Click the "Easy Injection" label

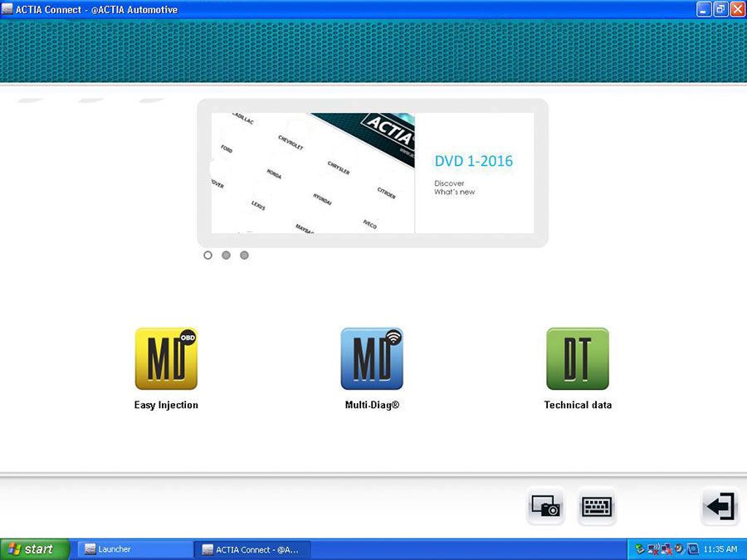pyautogui.click(x=166, y=405)
